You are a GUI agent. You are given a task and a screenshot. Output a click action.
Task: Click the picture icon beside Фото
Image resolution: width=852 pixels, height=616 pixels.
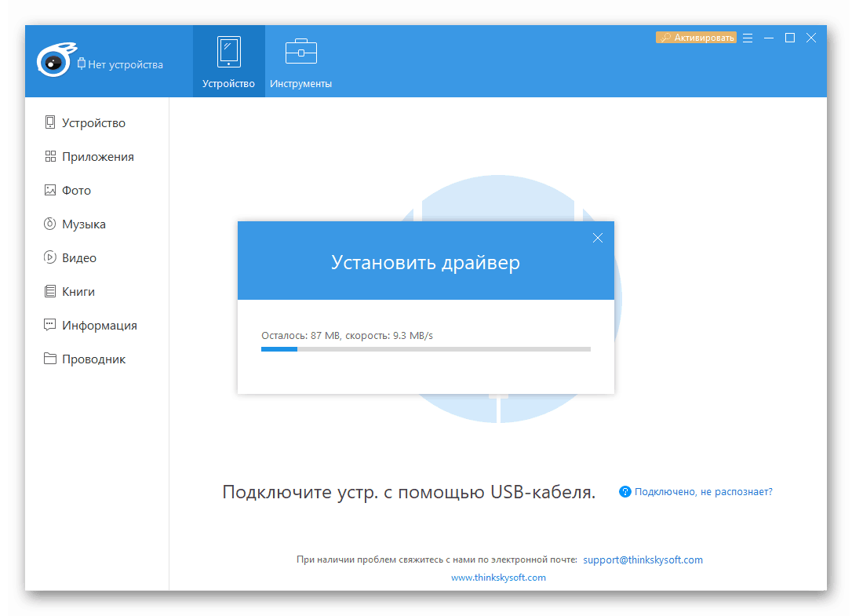(x=50, y=190)
